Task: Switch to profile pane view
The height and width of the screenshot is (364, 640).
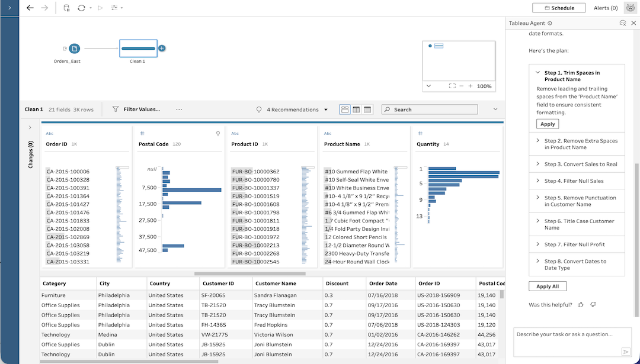Action: (x=345, y=109)
